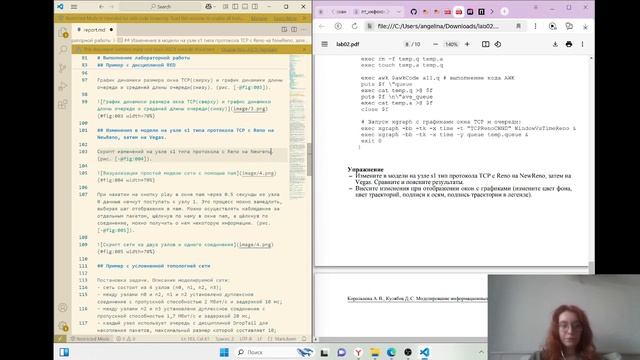Open editor More Actions ellipsis menu
The width and height of the screenshot is (640, 360).
coord(304,29)
